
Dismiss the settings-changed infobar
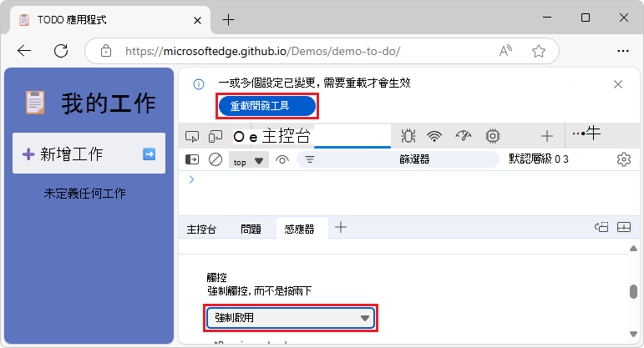(618, 84)
